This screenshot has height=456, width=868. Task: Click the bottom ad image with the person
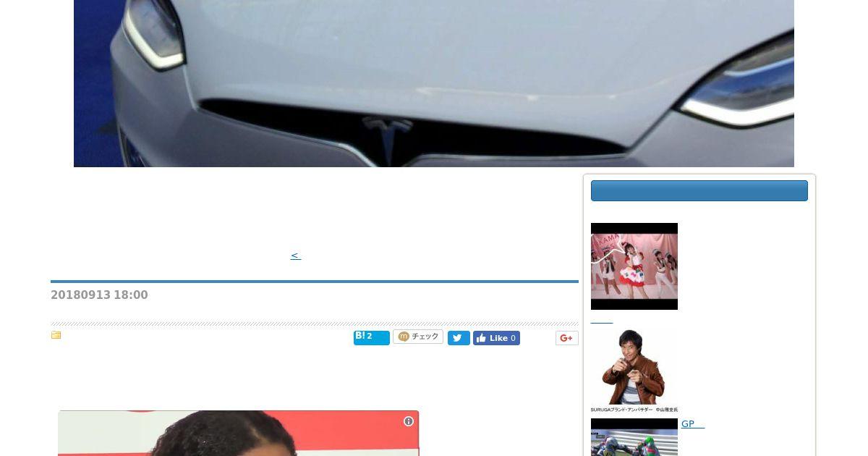point(238,434)
